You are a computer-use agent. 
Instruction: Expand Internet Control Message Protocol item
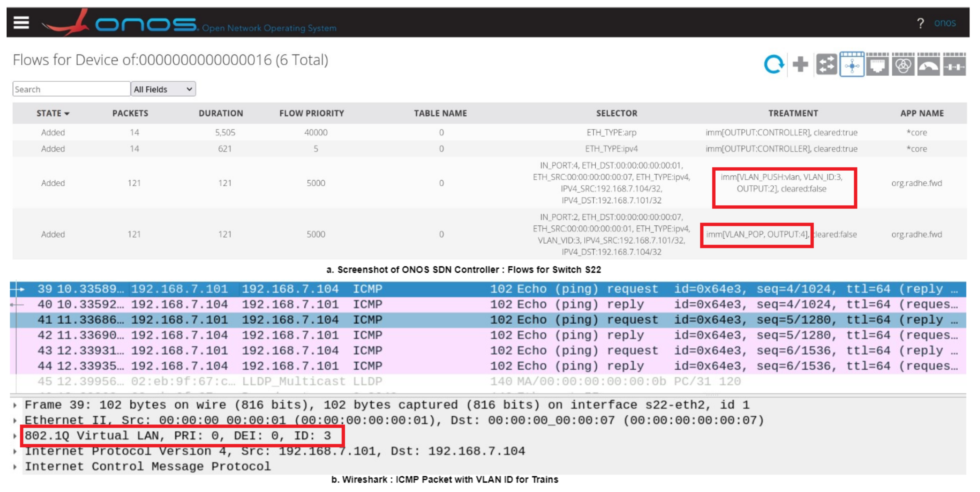tap(15, 467)
